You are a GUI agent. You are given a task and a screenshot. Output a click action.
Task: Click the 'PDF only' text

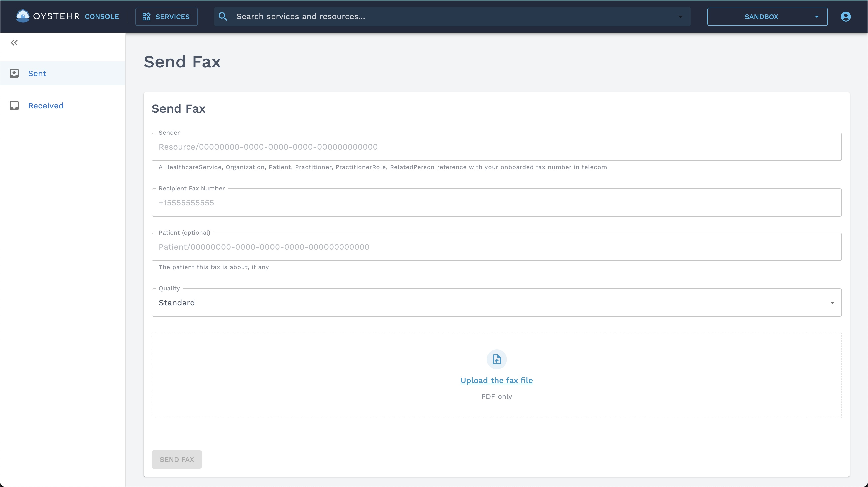(x=497, y=396)
